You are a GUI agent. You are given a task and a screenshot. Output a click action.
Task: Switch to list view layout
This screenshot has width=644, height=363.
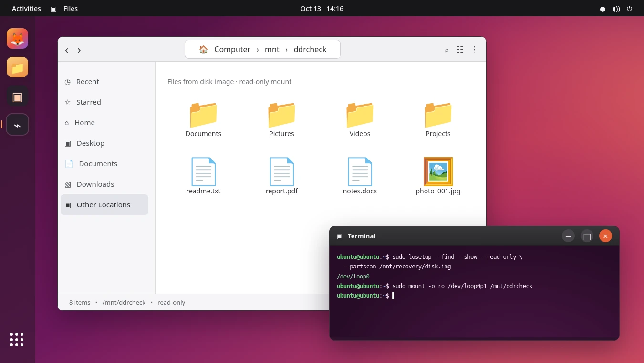[x=460, y=50]
